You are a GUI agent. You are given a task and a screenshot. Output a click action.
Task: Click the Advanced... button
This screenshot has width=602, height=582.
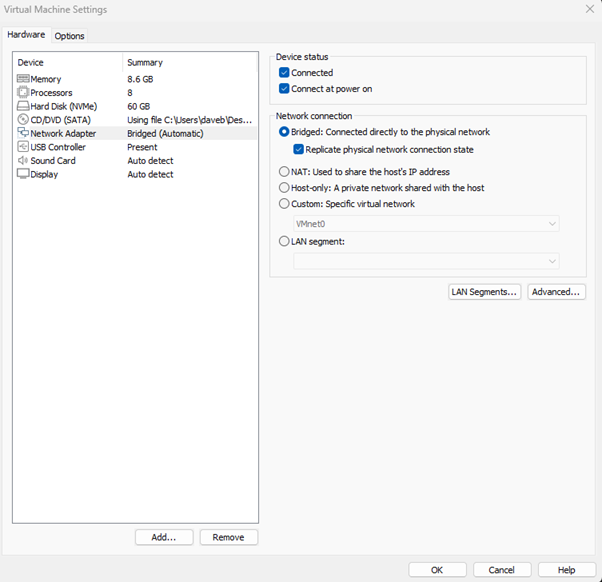pyautogui.click(x=557, y=292)
